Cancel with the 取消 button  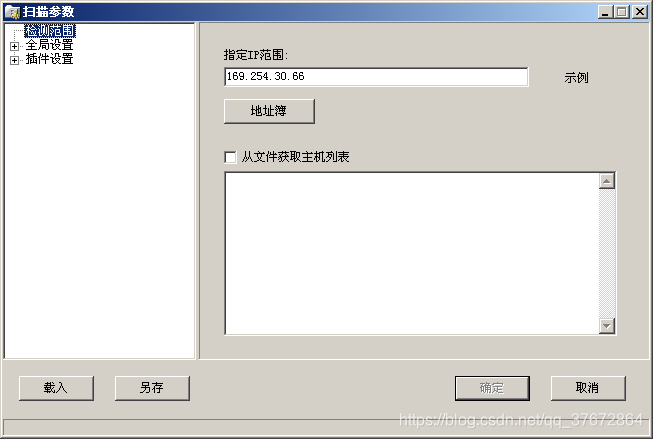click(588, 388)
